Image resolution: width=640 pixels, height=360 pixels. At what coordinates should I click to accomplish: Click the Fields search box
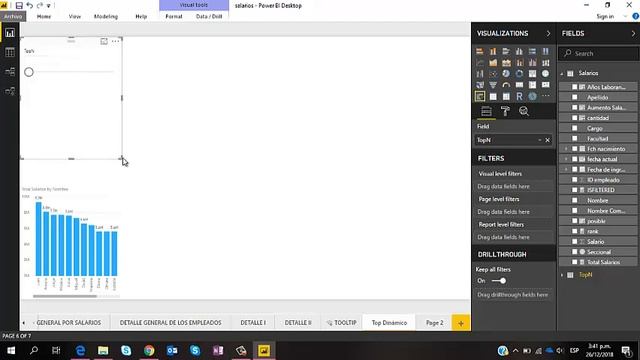click(600, 53)
